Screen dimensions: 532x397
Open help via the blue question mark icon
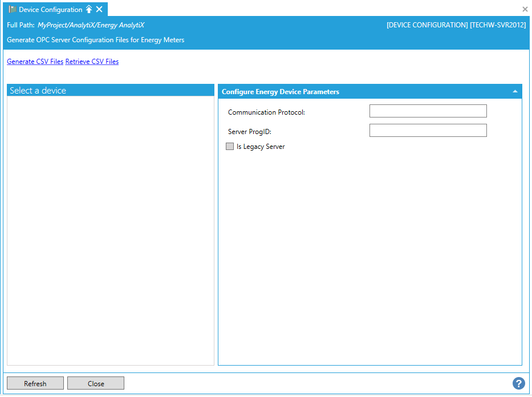[x=518, y=383]
